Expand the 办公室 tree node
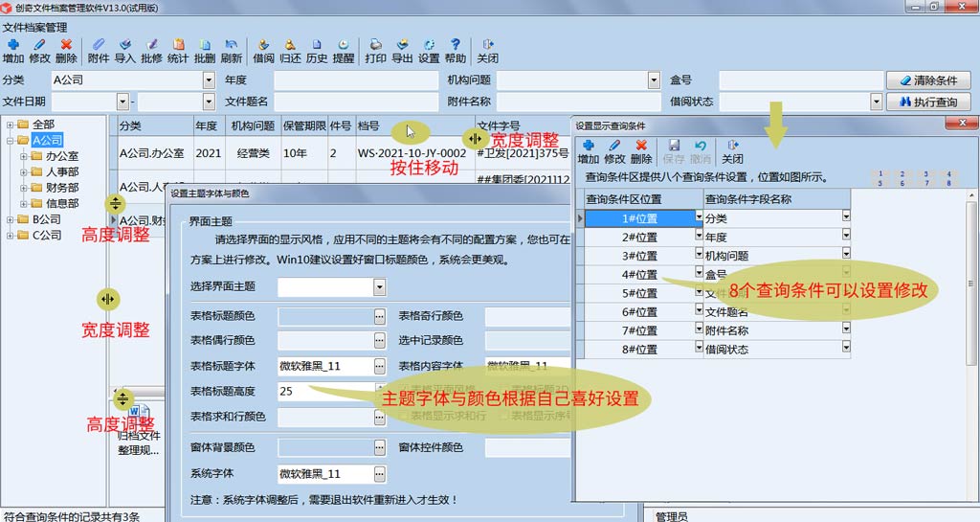This screenshot has width=980, height=522. tap(24, 156)
